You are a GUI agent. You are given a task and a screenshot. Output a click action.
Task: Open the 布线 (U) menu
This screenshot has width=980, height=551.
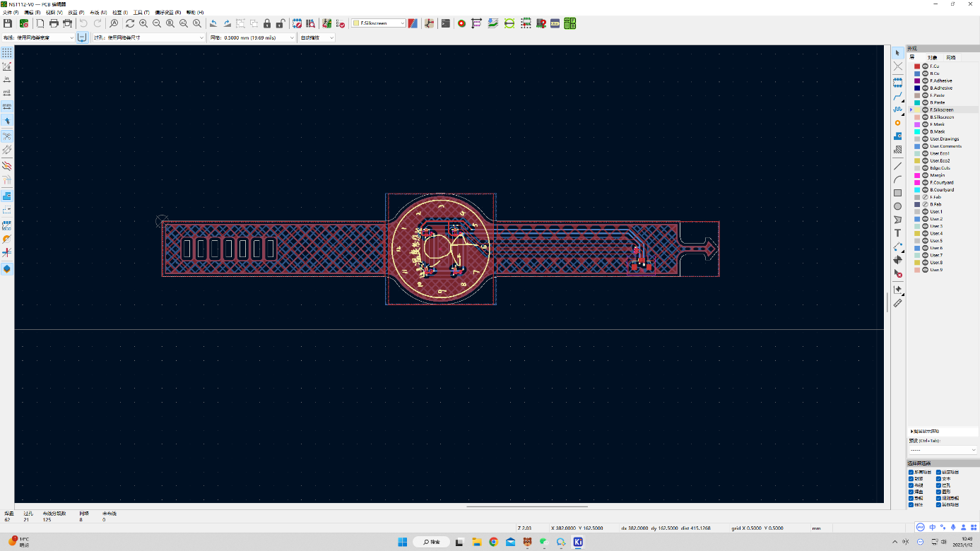(98, 13)
